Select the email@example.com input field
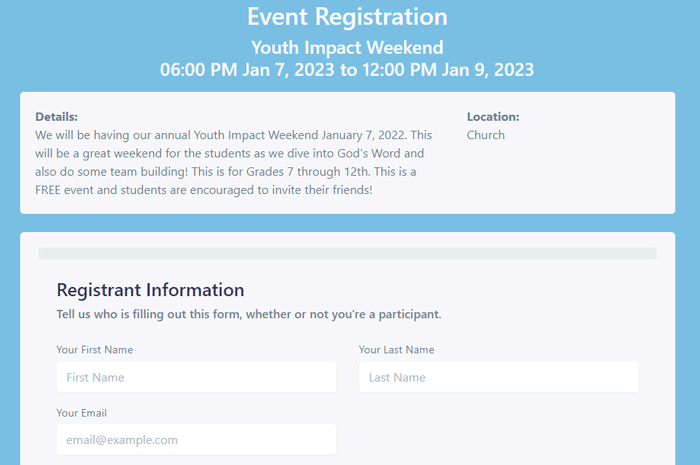 pos(196,440)
